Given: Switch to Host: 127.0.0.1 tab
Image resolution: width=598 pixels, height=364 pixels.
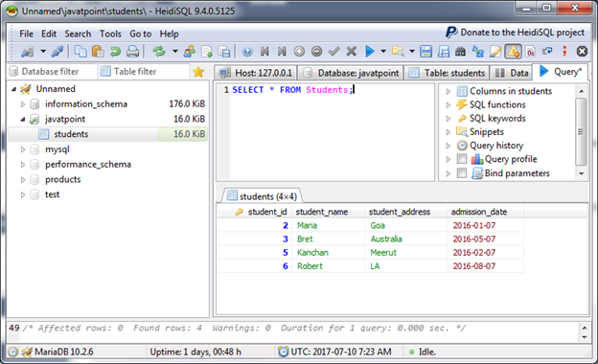Looking at the screenshot, I should click(x=256, y=73).
